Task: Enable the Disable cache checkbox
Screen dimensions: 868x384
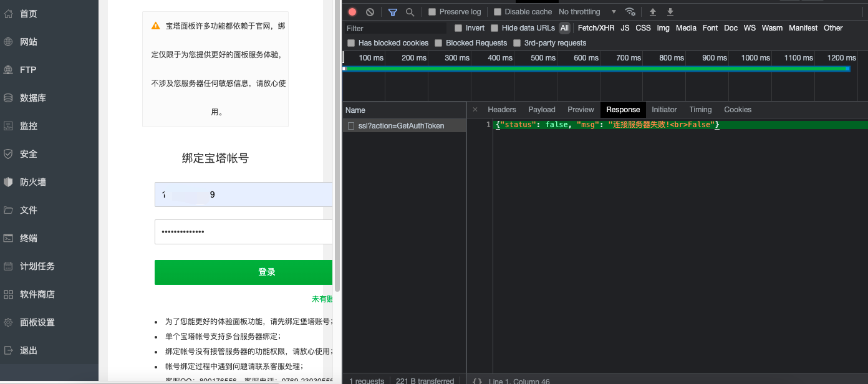Action: [498, 12]
